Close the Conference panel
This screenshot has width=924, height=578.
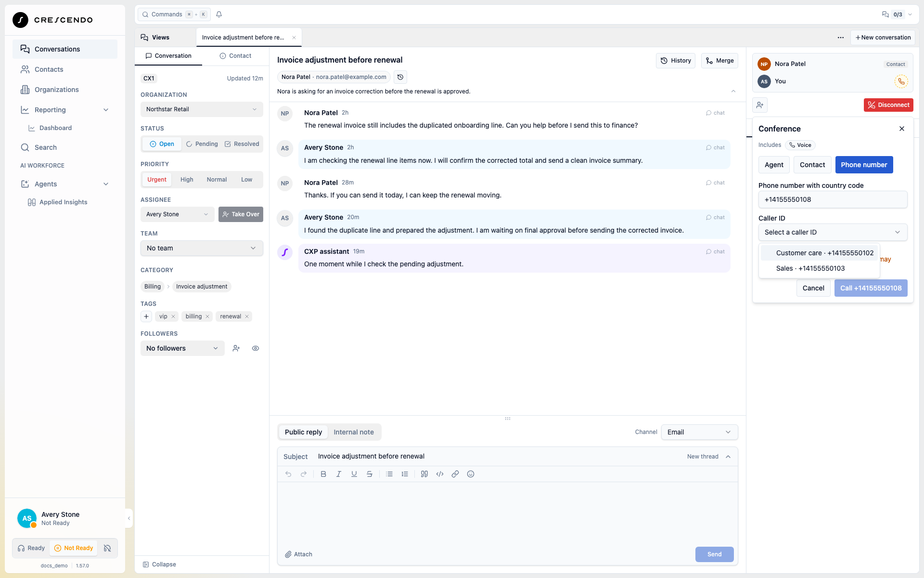902,129
